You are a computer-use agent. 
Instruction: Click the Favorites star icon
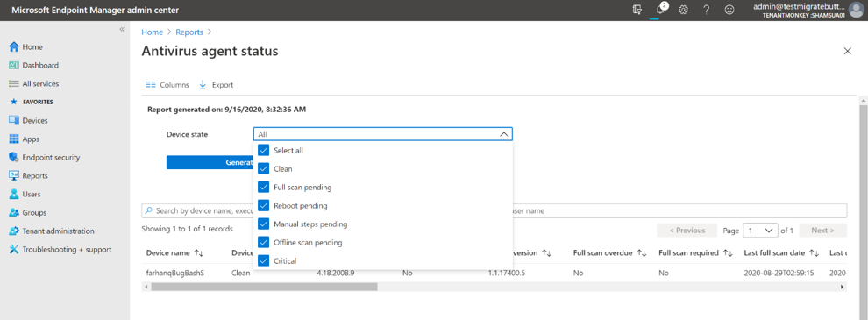tap(14, 102)
